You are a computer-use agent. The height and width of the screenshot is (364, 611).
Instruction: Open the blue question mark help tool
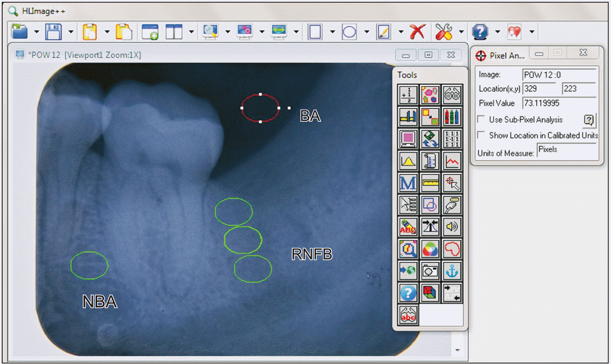(x=408, y=293)
